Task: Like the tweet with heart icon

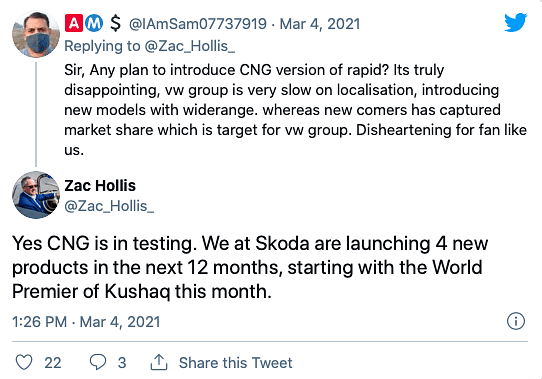Action: [x=24, y=362]
